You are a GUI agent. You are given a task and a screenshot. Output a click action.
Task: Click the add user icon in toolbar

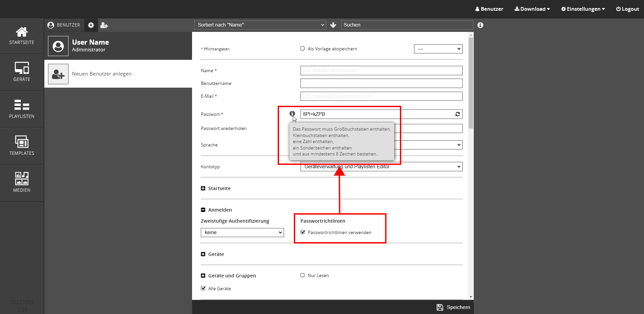coord(104,25)
